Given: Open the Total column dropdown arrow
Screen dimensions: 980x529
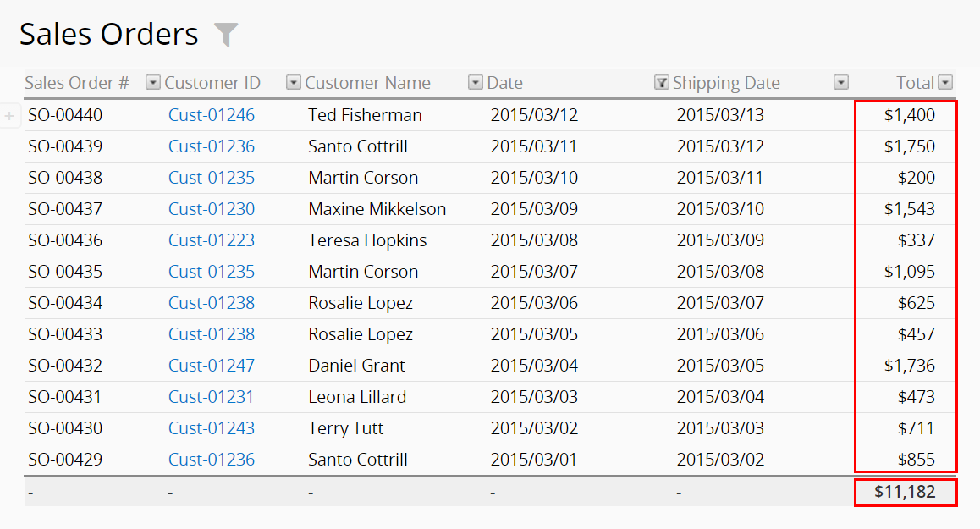Looking at the screenshot, I should pyautogui.click(x=945, y=83).
